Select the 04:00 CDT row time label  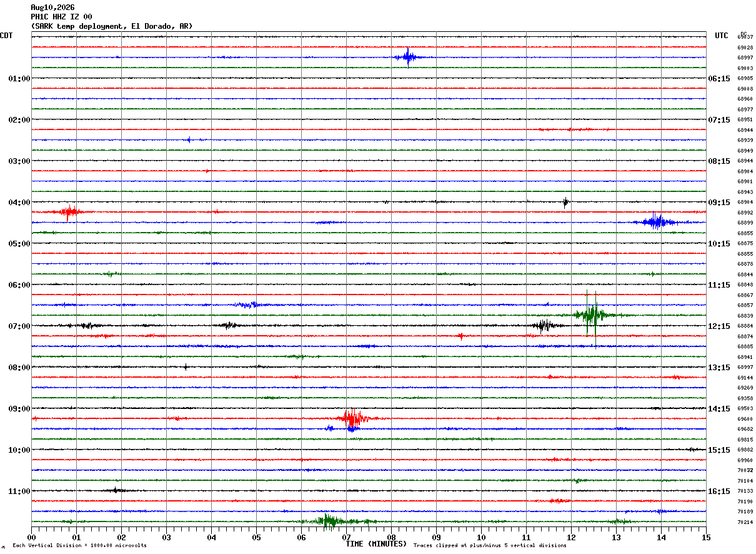(x=19, y=203)
